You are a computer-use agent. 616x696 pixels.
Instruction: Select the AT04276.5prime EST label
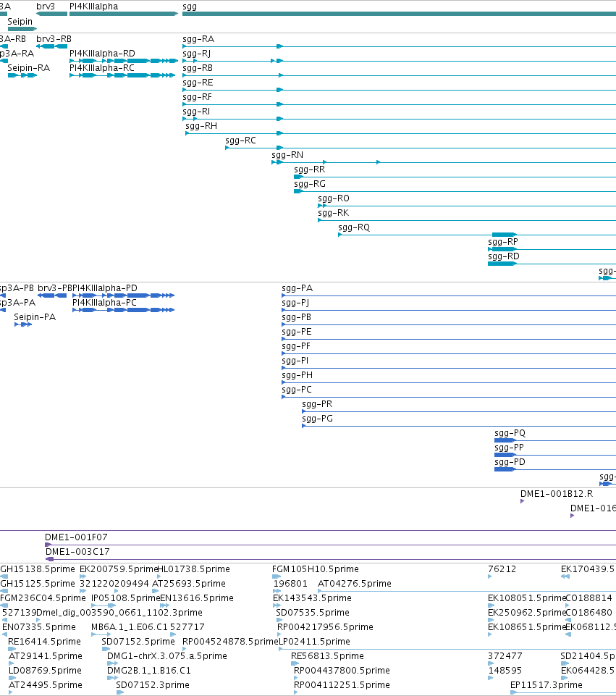(355, 583)
